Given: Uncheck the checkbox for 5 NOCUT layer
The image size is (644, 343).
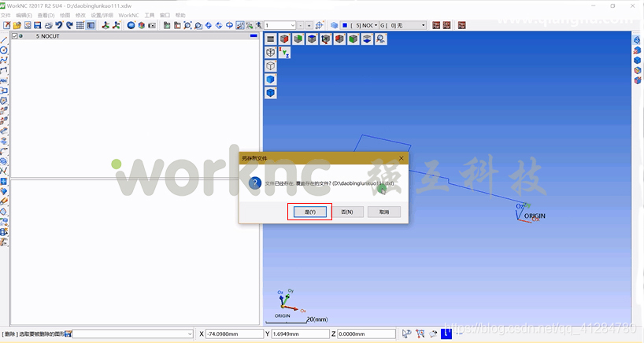Looking at the screenshot, I should [15, 36].
